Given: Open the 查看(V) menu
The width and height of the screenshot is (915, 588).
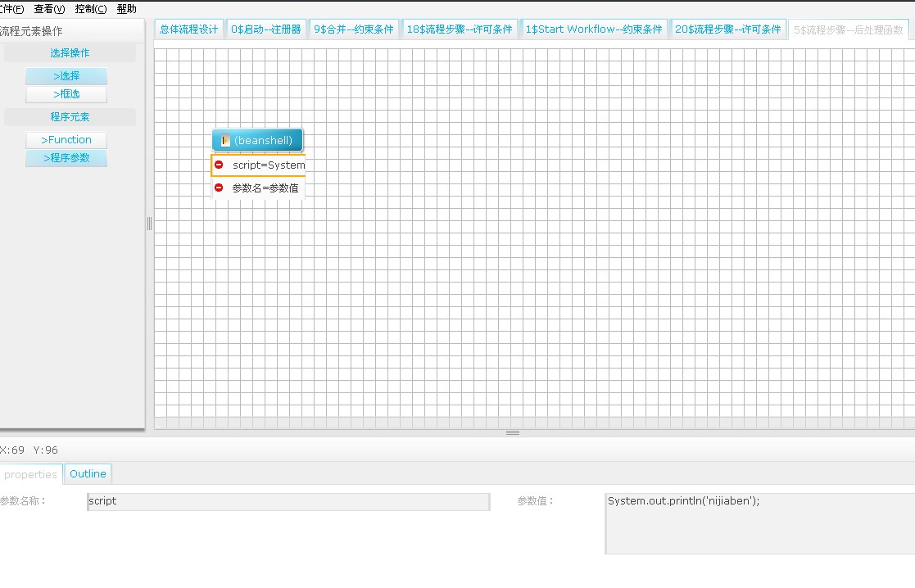Looking at the screenshot, I should pos(50,9).
